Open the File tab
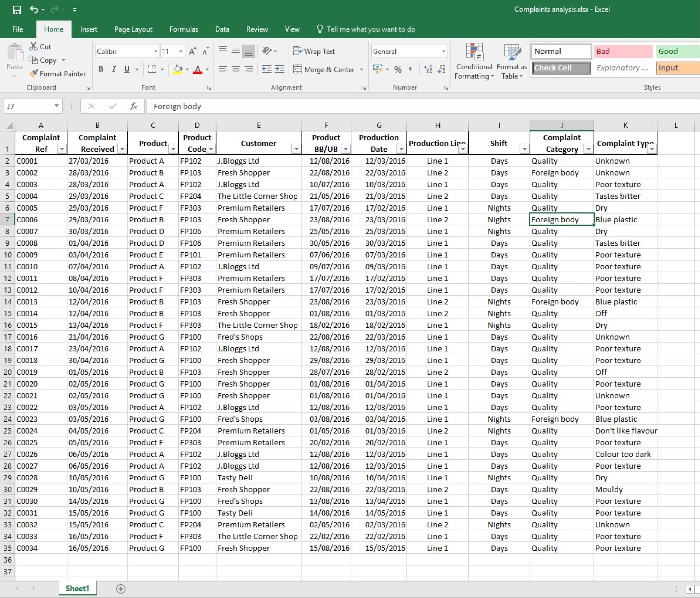This screenshot has height=598, width=700. tap(18, 29)
